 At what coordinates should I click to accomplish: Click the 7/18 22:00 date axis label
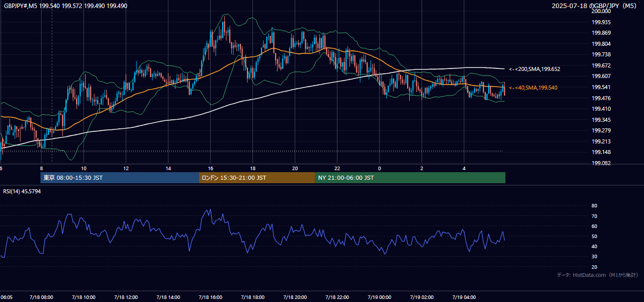338,297
